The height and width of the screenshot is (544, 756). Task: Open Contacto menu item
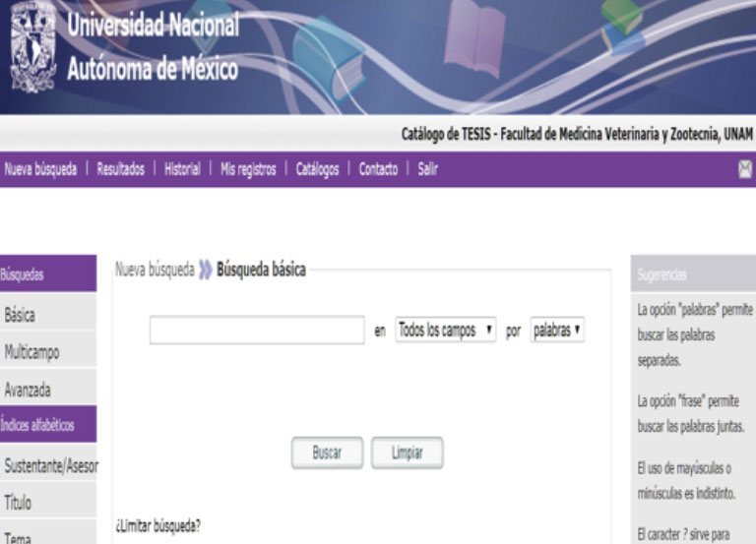click(x=378, y=169)
